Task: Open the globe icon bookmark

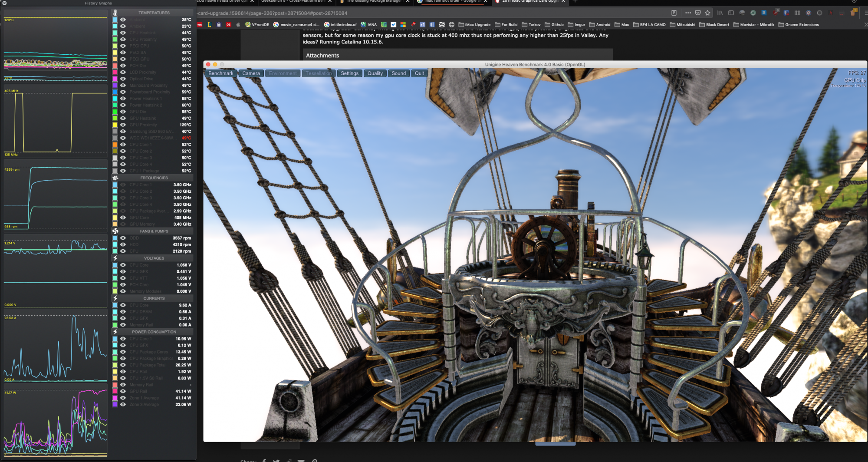Action: coord(452,25)
